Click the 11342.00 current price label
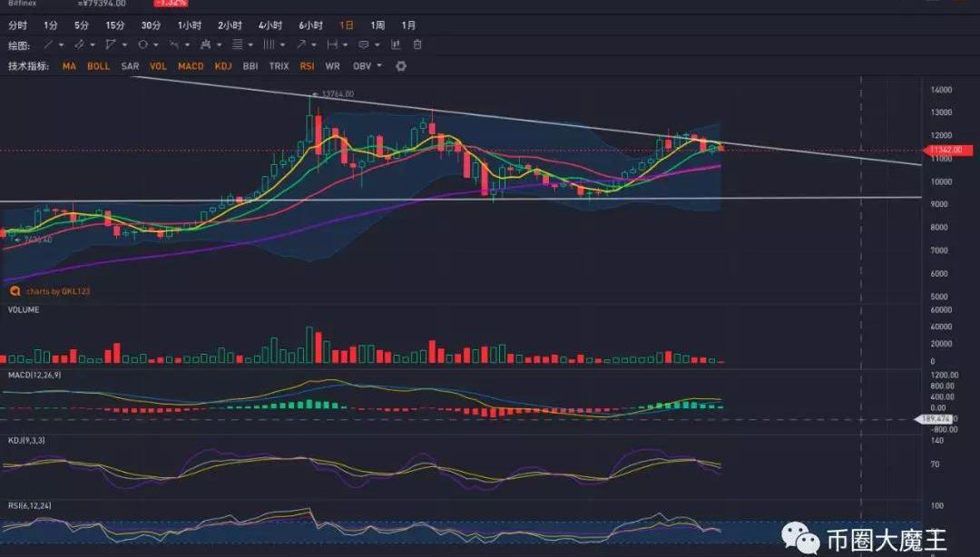 tap(948, 149)
